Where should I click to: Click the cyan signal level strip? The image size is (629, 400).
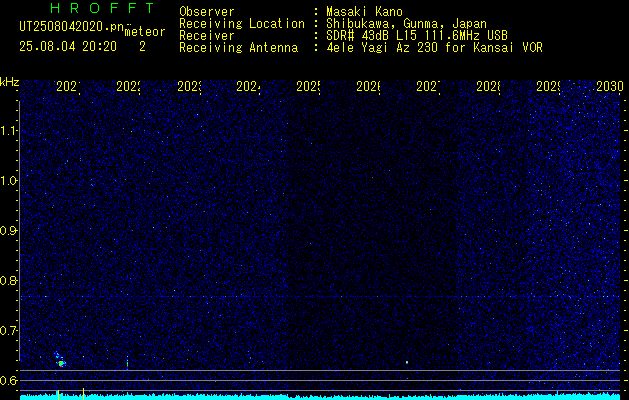click(320, 397)
